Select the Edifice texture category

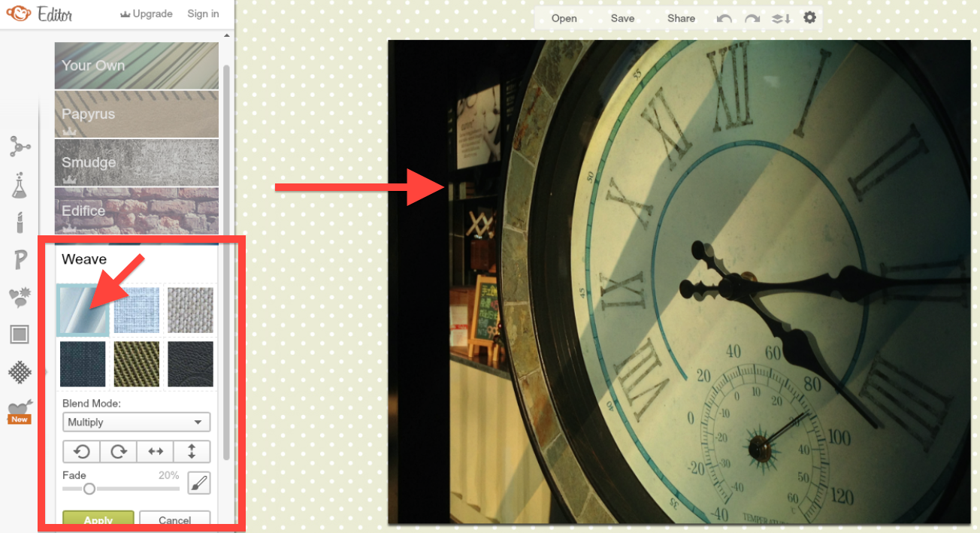[137, 210]
